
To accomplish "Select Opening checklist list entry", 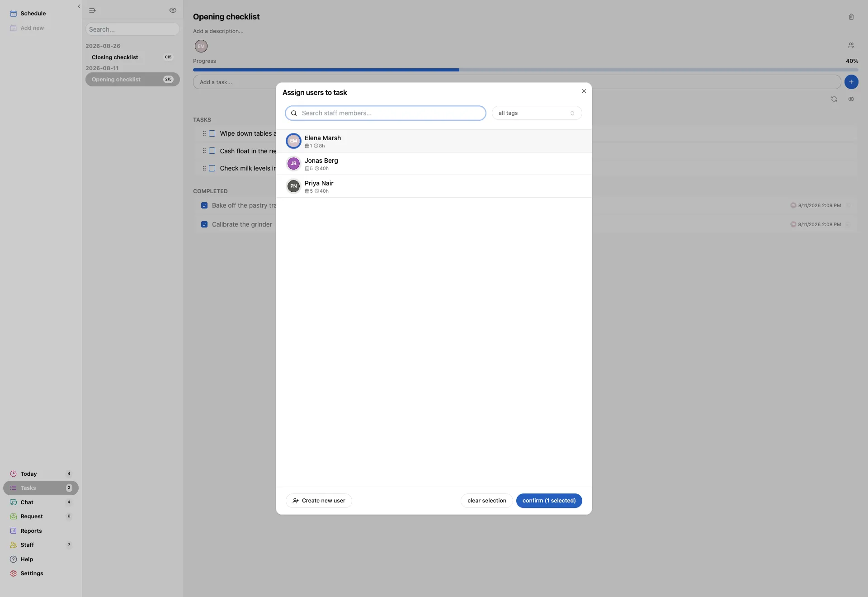I will pyautogui.click(x=132, y=80).
